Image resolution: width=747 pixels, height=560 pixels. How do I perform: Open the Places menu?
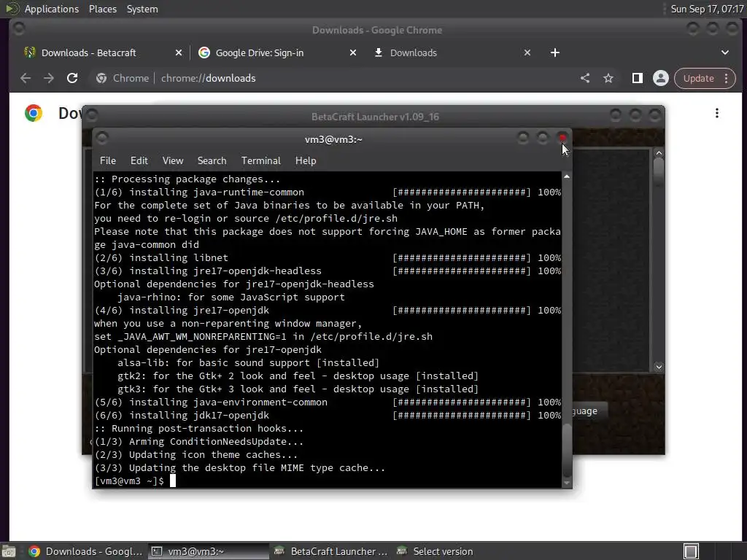pos(103,9)
